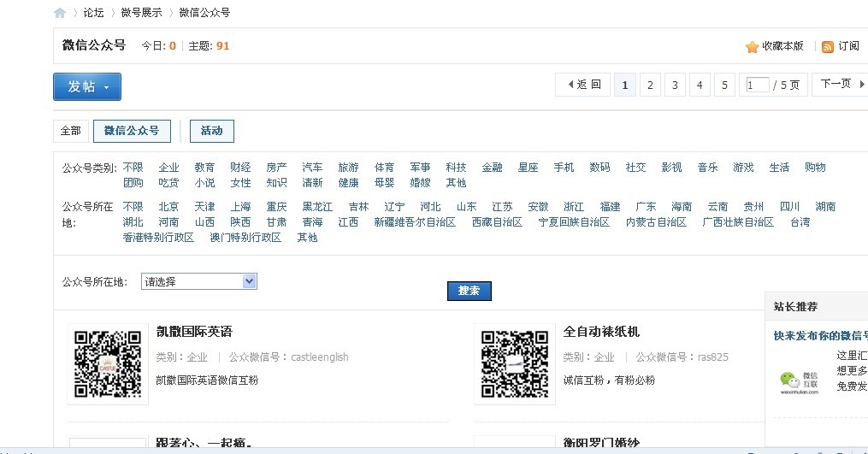Filter location by 黑龙江

pos(317,207)
